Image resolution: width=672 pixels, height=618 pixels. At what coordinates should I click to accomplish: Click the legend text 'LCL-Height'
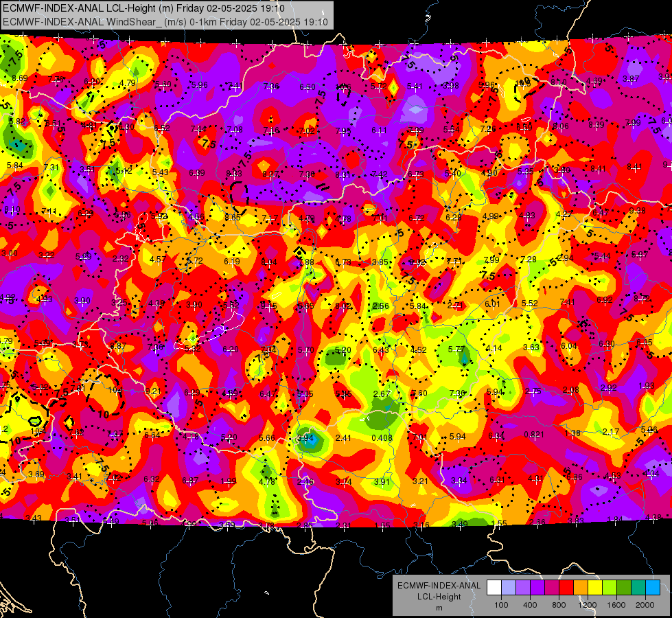point(439,597)
